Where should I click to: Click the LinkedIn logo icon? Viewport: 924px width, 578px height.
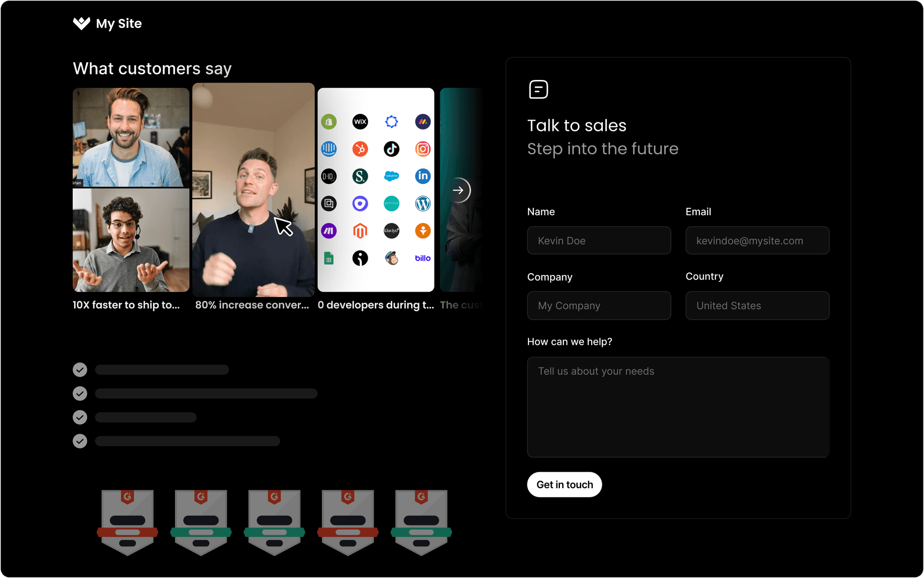423,176
